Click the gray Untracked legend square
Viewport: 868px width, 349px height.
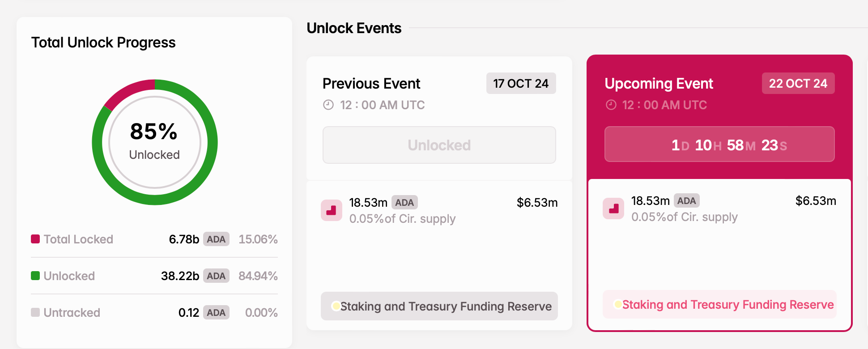(35, 312)
